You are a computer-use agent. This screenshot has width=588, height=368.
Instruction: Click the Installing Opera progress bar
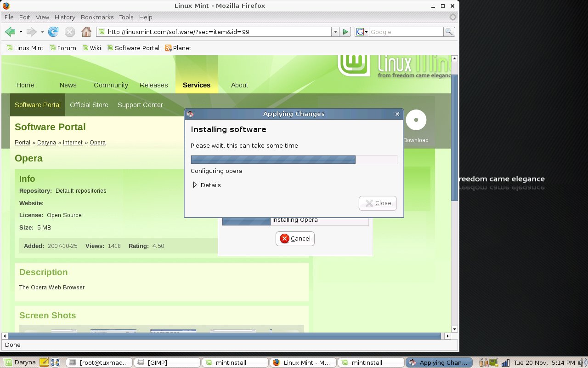coord(295,220)
